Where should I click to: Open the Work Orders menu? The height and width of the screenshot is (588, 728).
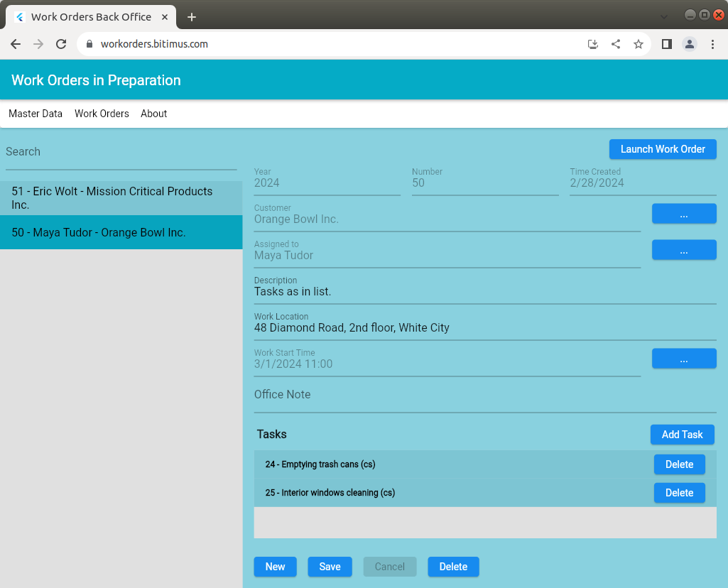102,114
